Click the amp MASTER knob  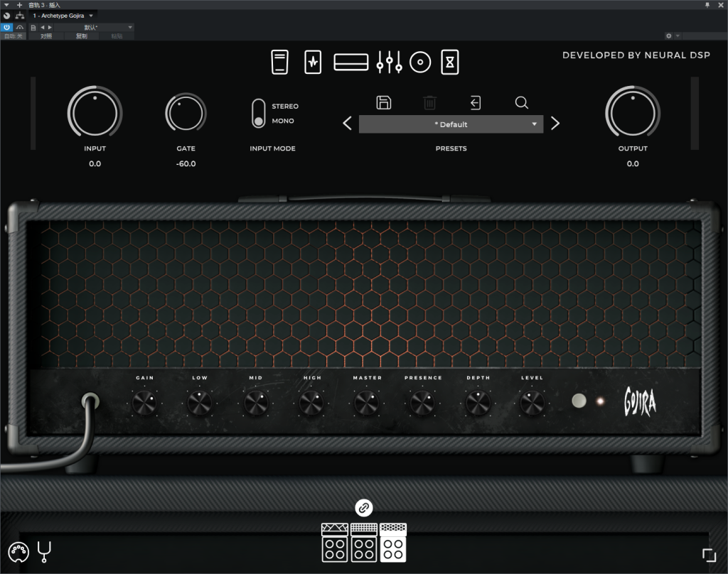(x=367, y=402)
